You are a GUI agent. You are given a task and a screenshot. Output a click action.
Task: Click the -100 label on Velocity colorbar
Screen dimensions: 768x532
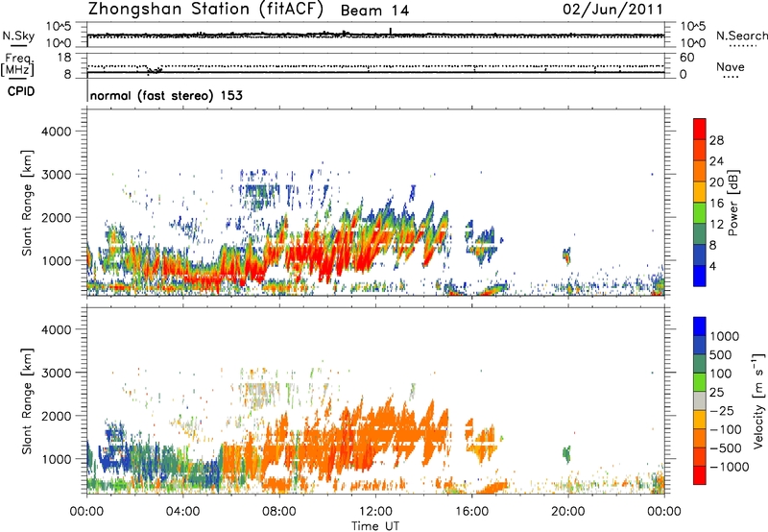(726, 429)
